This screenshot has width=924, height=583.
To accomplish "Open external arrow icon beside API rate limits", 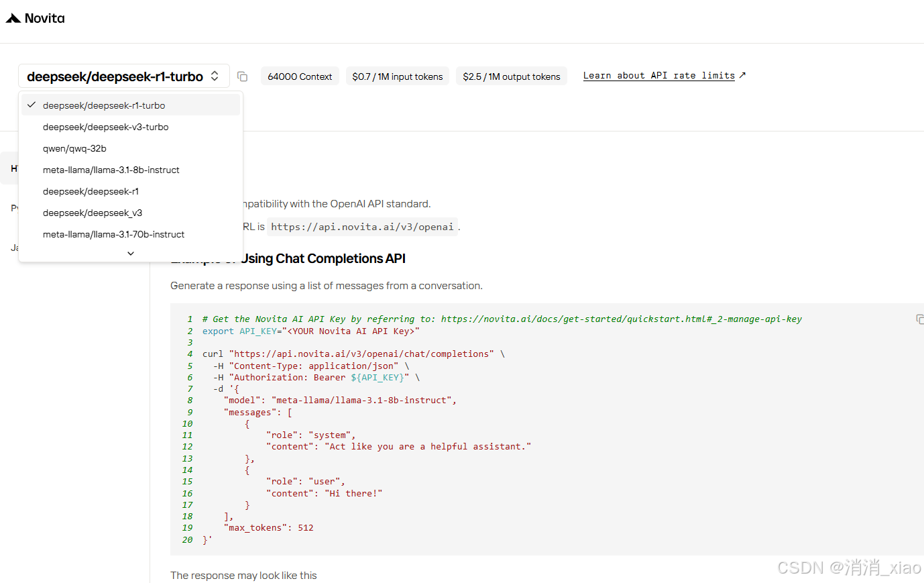I will click(742, 75).
